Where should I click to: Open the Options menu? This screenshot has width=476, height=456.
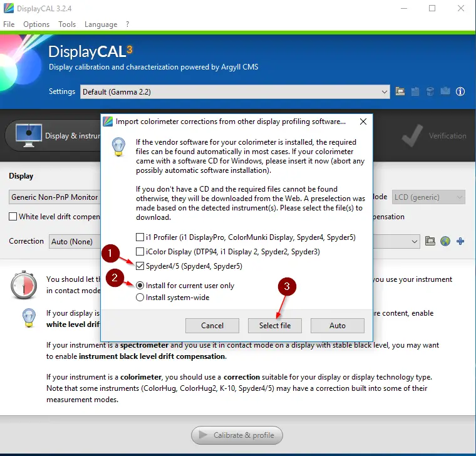tap(36, 24)
